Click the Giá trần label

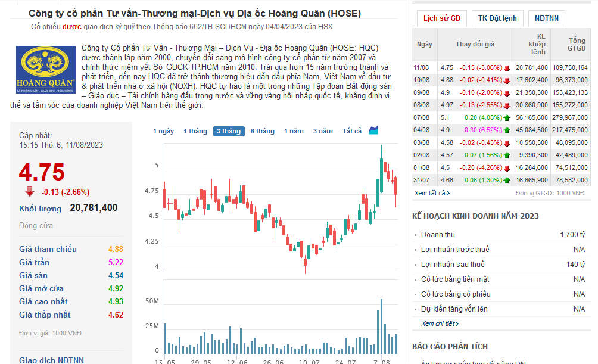[35, 262]
